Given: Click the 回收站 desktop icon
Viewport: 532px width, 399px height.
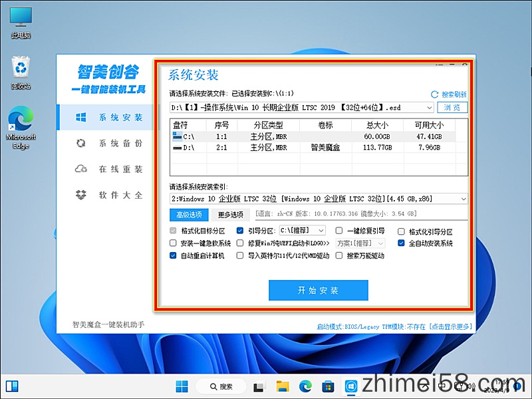Looking at the screenshot, I should [x=21, y=73].
